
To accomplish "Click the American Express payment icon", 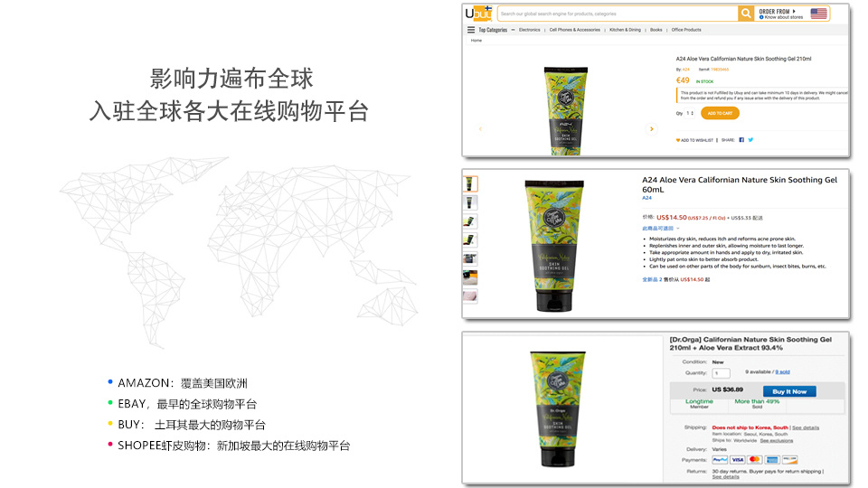I will pyautogui.click(x=772, y=460).
